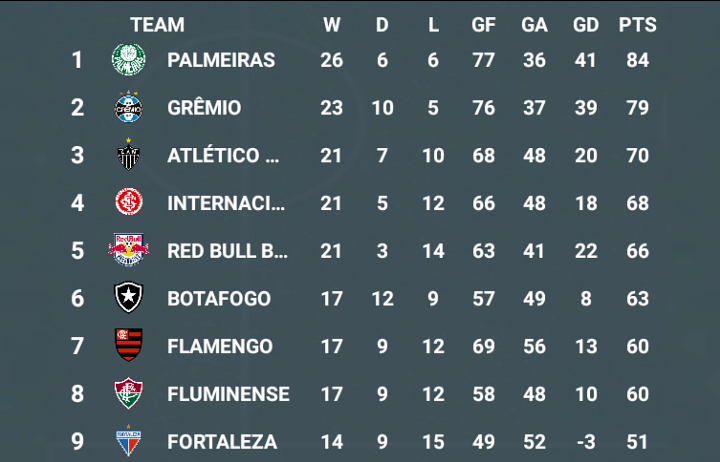Click the GF column header
Image resolution: width=720 pixels, height=462 pixels.
(484, 25)
